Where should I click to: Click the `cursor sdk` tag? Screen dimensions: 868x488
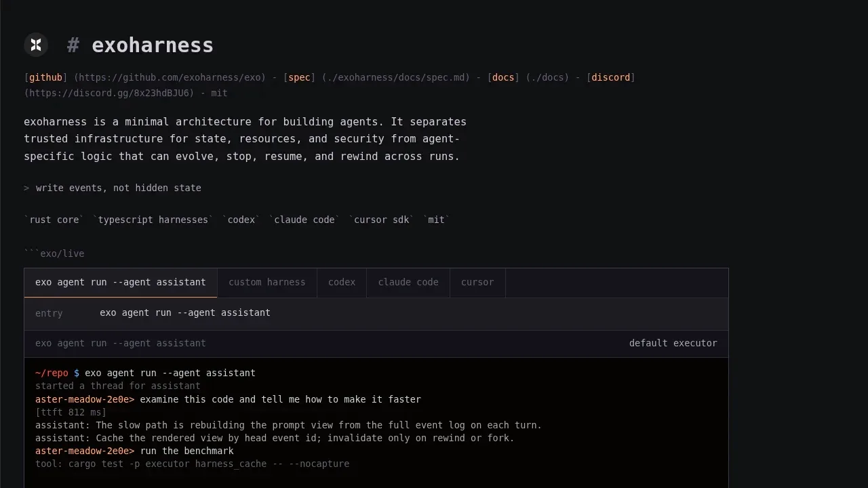[382, 220]
